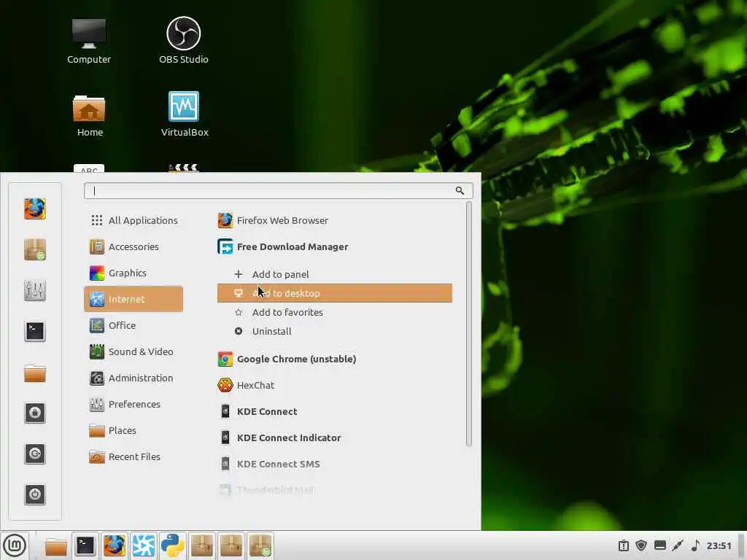Open Terminal from the panel
The width and height of the screenshot is (747, 560).
coord(85,545)
